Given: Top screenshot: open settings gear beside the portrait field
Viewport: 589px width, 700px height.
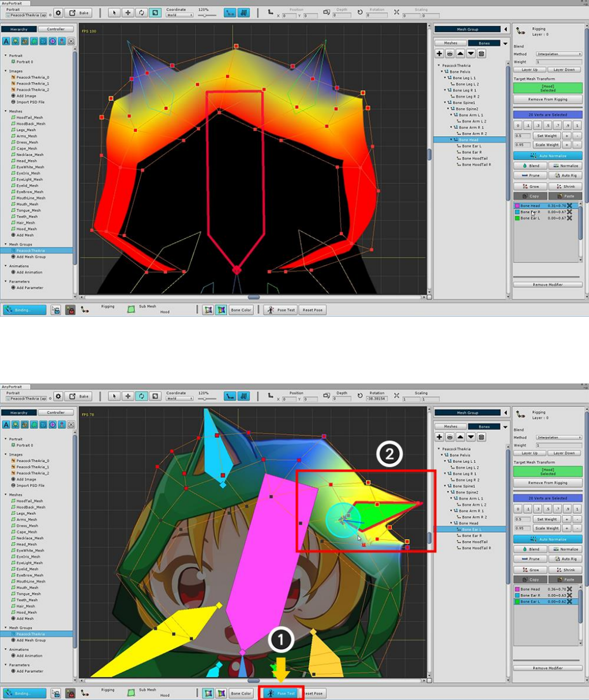Looking at the screenshot, I should click(58, 13).
